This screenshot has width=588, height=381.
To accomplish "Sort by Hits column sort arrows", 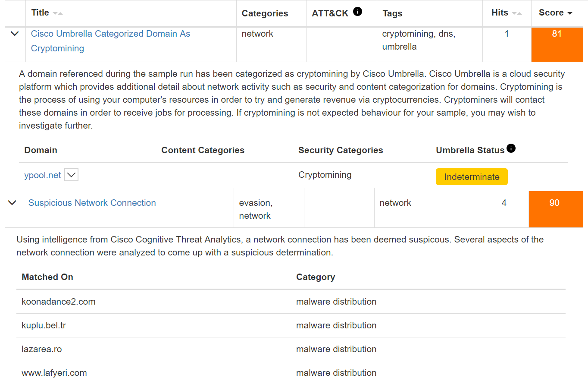I will pyautogui.click(x=517, y=13).
